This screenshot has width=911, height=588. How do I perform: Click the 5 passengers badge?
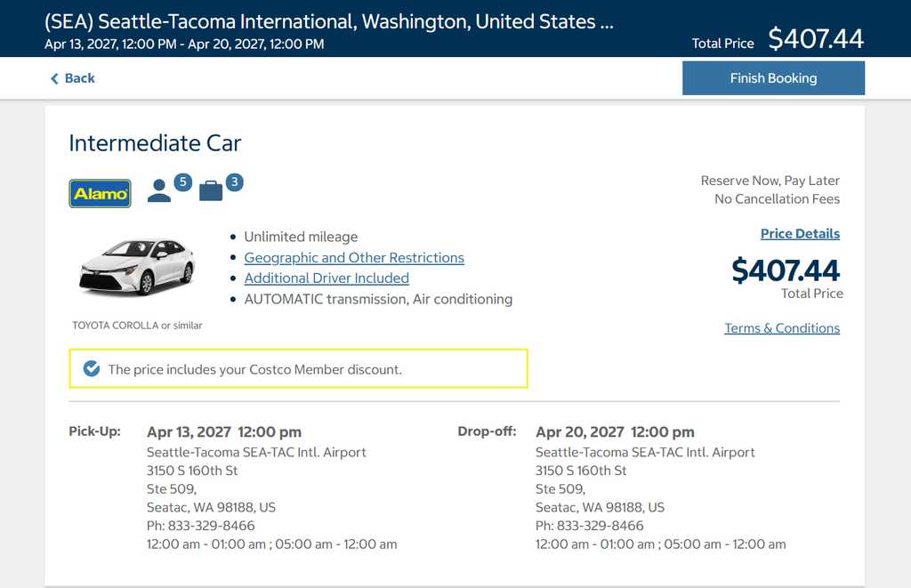click(183, 181)
